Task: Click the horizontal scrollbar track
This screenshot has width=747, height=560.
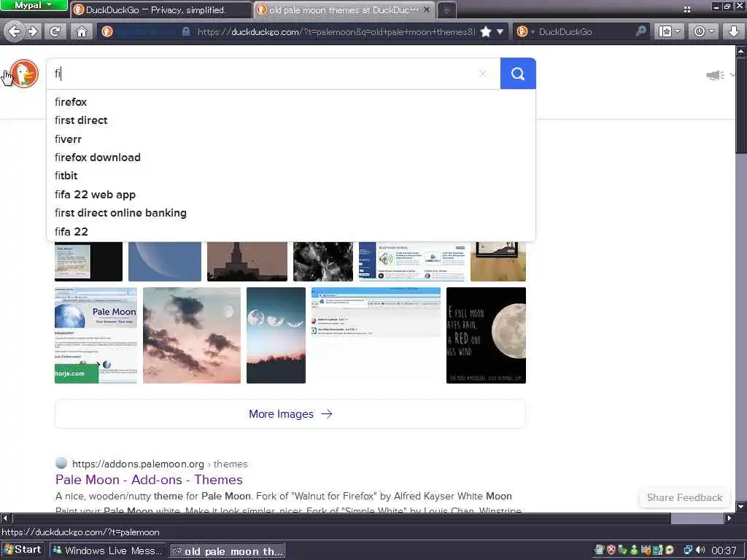Action: [697, 518]
